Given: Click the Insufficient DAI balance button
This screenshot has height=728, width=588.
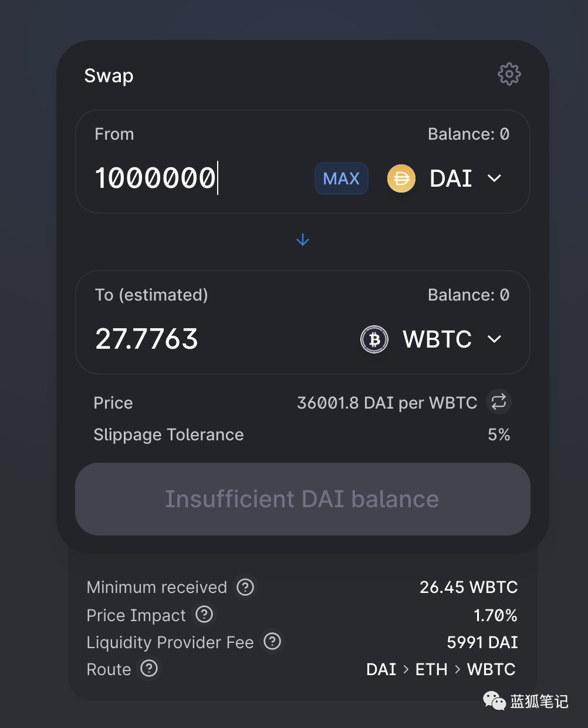Looking at the screenshot, I should pyautogui.click(x=302, y=499).
